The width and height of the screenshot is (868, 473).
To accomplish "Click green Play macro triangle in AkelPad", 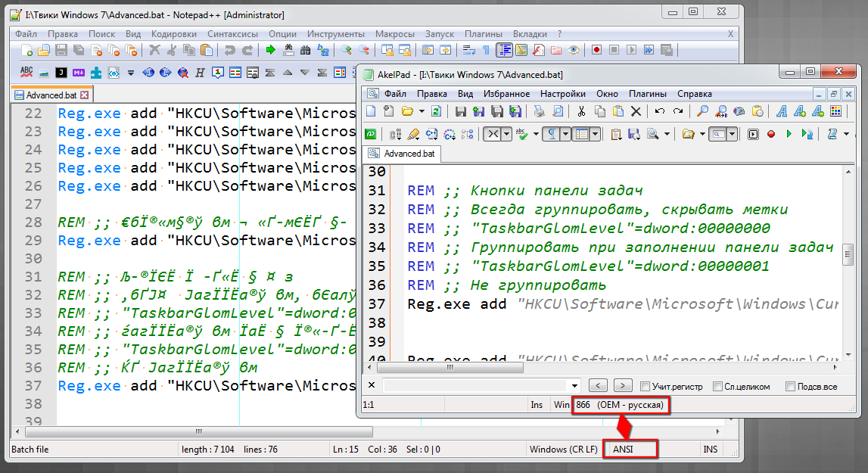I will [789, 134].
